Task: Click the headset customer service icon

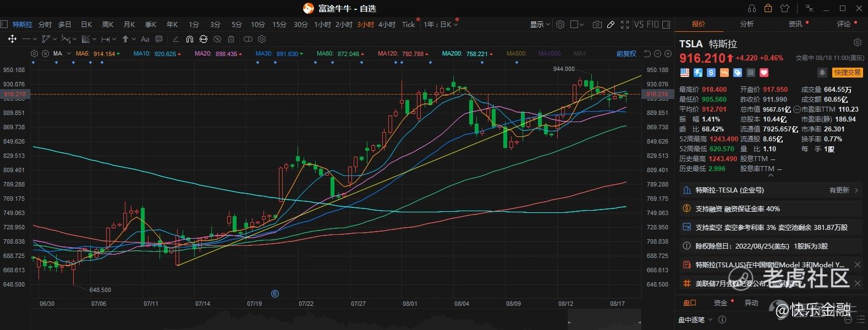Action: point(752,8)
